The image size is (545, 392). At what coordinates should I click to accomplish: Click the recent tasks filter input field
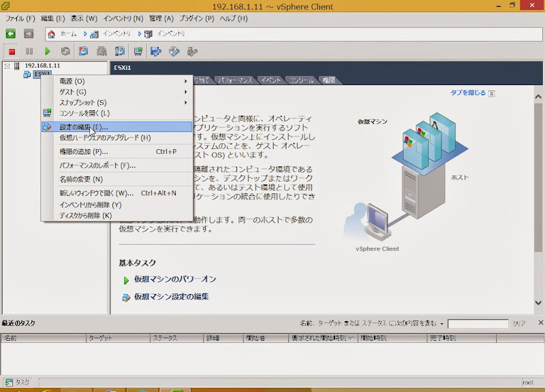click(478, 324)
